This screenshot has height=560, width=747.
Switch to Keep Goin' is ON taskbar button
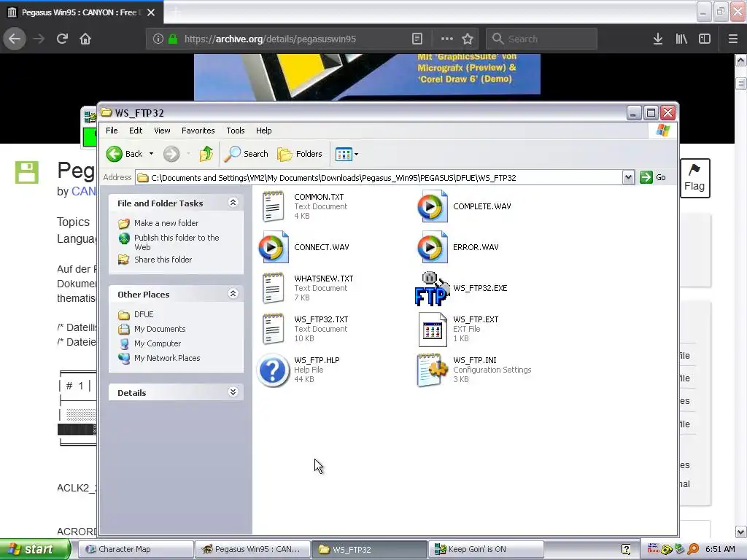coord(485,549)
